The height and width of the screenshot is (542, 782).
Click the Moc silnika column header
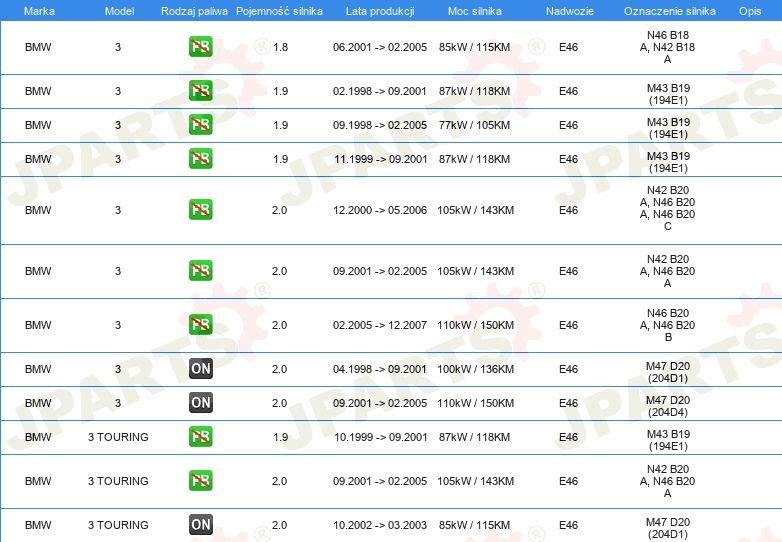click(x=474, y=11)
